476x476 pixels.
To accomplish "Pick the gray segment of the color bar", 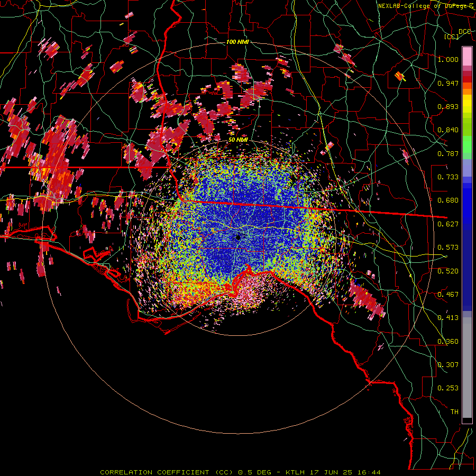I will [467, 368].
